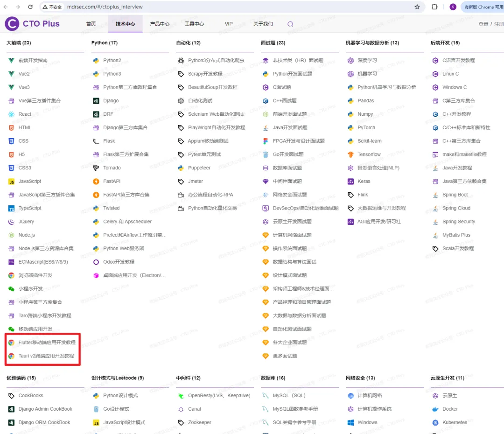The width and height of the screenshot is (504, 434).
Task: Open the 办公流程自动化-RPA entry
Action: coord(210,195)
